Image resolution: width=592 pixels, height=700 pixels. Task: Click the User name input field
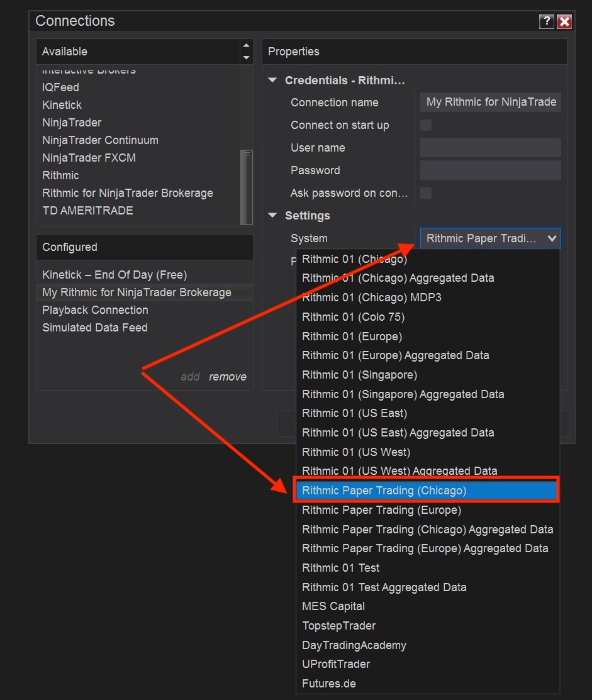[490, 148]
